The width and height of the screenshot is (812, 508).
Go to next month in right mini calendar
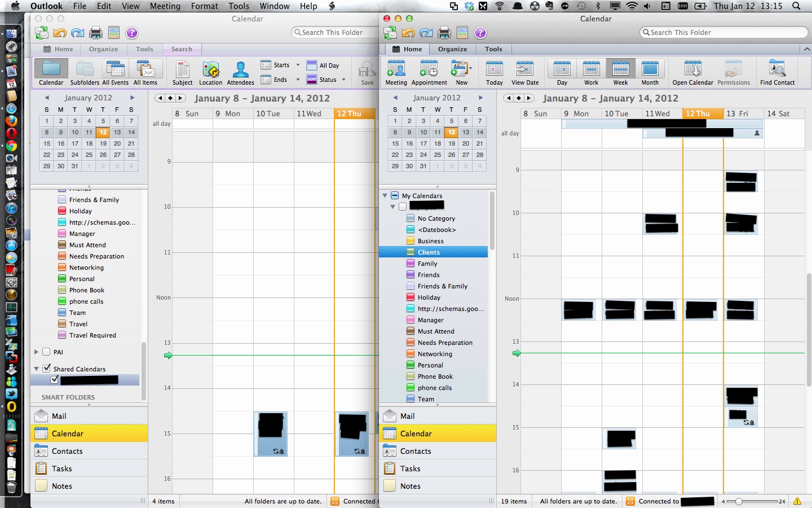[x=480, y=98]
